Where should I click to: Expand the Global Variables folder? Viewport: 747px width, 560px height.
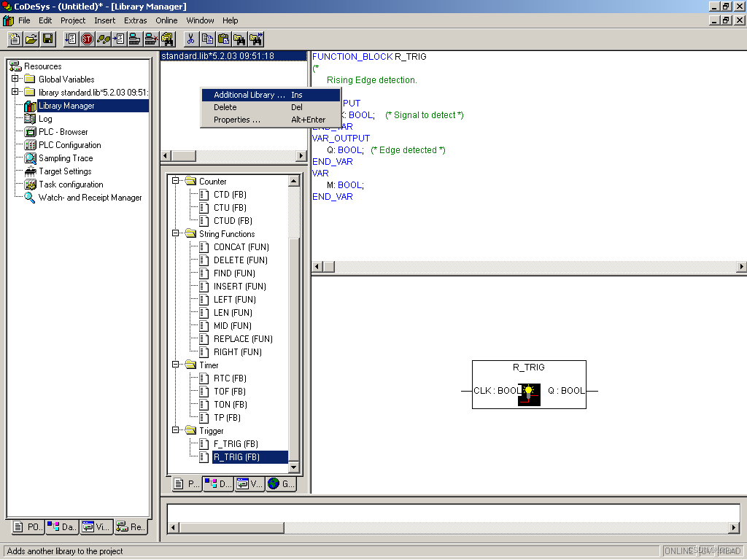pos(15,79)
